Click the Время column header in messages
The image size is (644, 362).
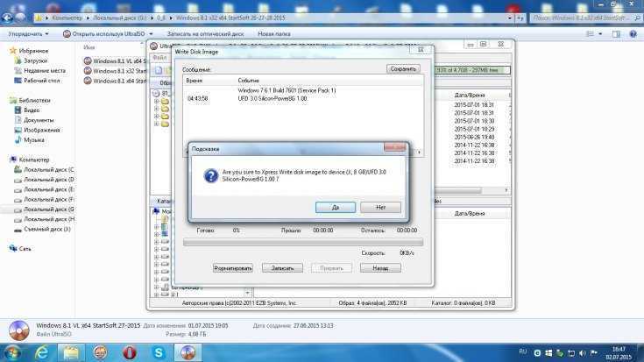[195, 81]
